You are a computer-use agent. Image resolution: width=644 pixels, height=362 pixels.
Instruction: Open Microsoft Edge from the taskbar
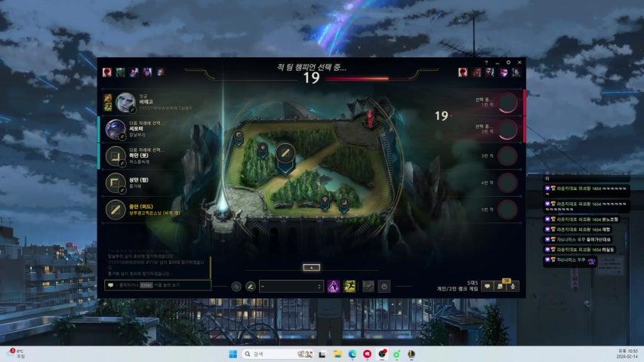pyautogui.click(x=353, y=354)
